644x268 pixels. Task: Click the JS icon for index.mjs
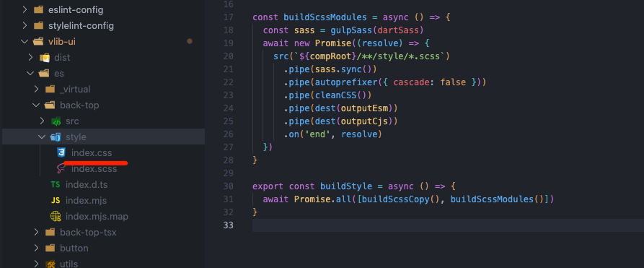click(x=56, y=201)
